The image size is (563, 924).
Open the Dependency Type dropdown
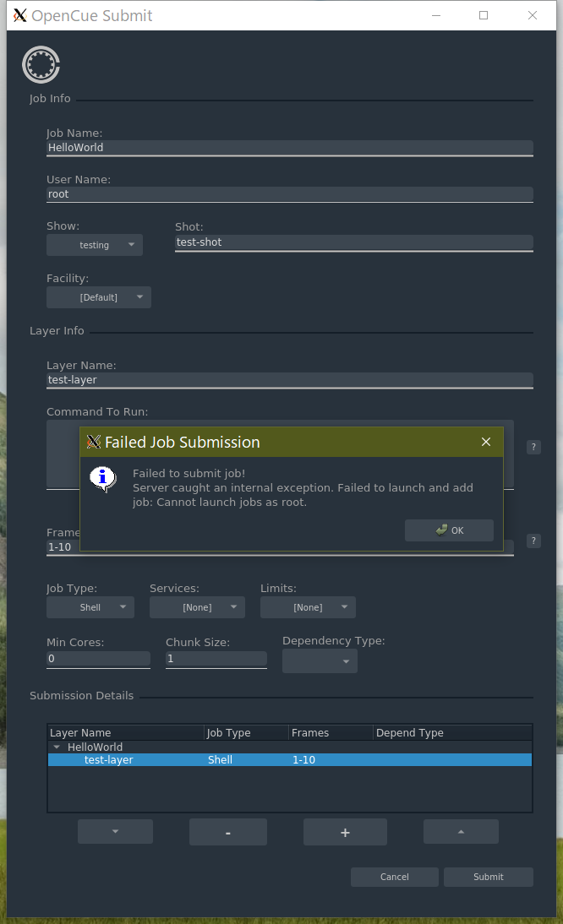320,661
